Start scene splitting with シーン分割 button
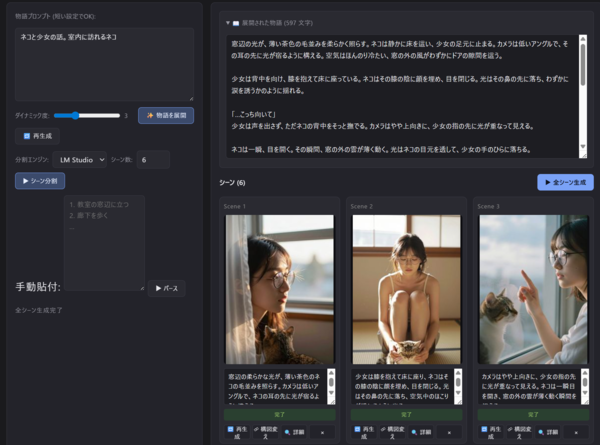 click(x=40, y=181)
